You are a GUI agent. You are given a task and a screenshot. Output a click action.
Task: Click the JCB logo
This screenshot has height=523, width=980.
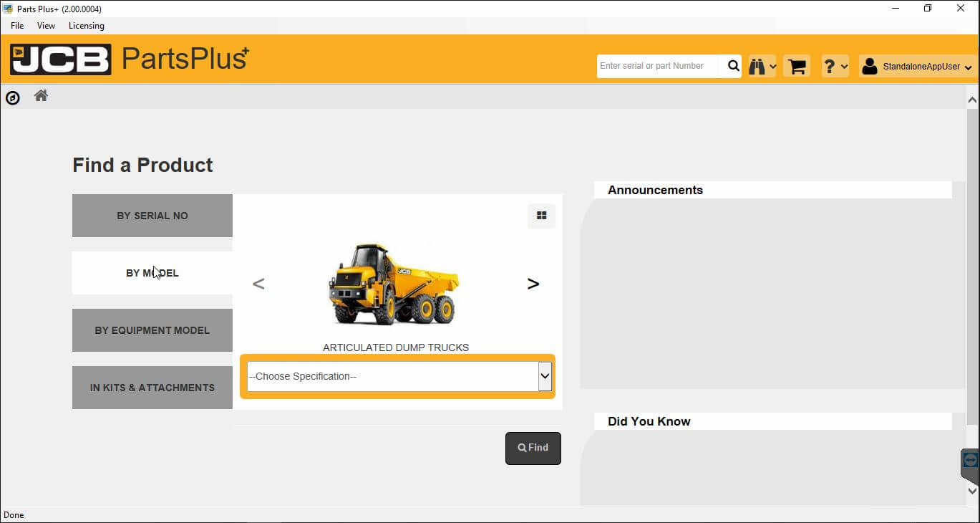point(61,59)
